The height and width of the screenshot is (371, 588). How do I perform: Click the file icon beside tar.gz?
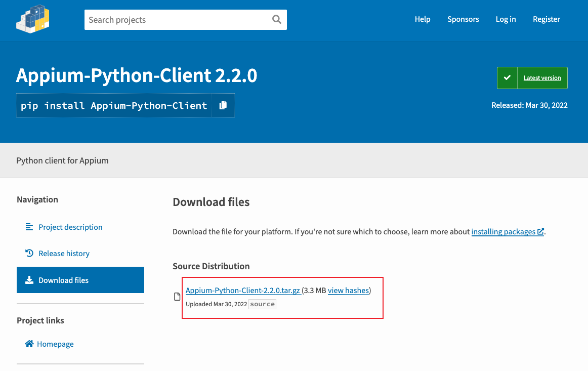click(x=178, y=297)
